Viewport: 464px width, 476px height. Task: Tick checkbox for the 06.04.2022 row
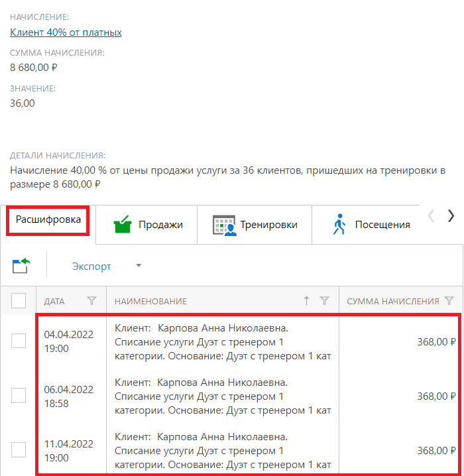[19, 395]
